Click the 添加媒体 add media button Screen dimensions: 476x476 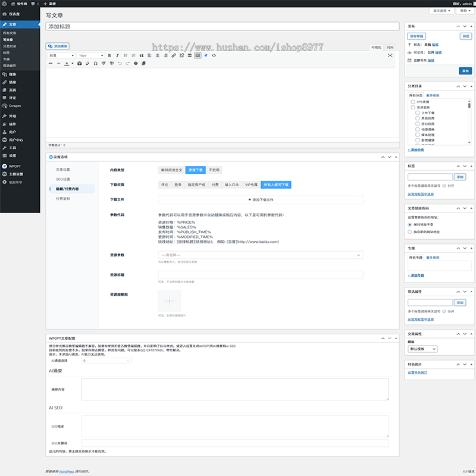(58, 46)
